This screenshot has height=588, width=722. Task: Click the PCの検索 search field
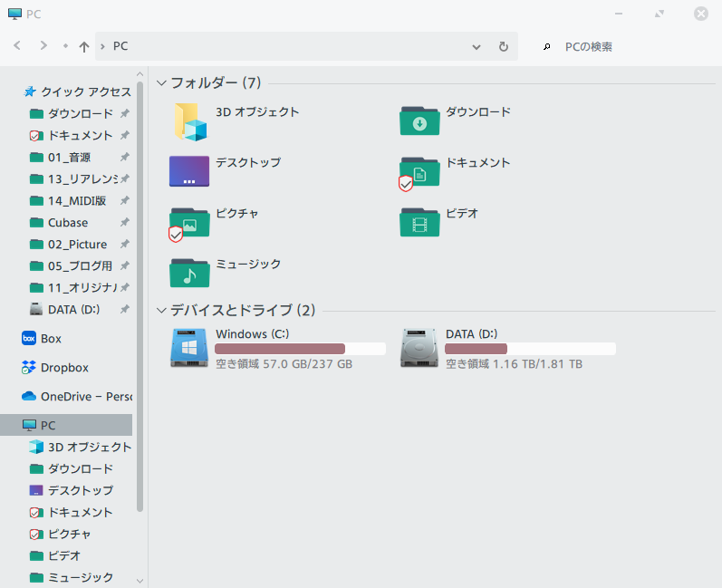(625, 46)
